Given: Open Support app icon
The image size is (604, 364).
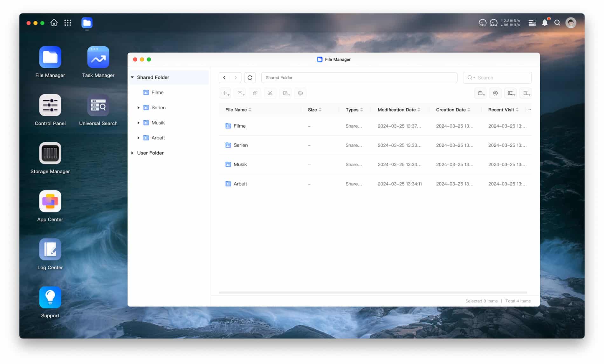Looking at the screenshot, I should (x=50, y=297).
